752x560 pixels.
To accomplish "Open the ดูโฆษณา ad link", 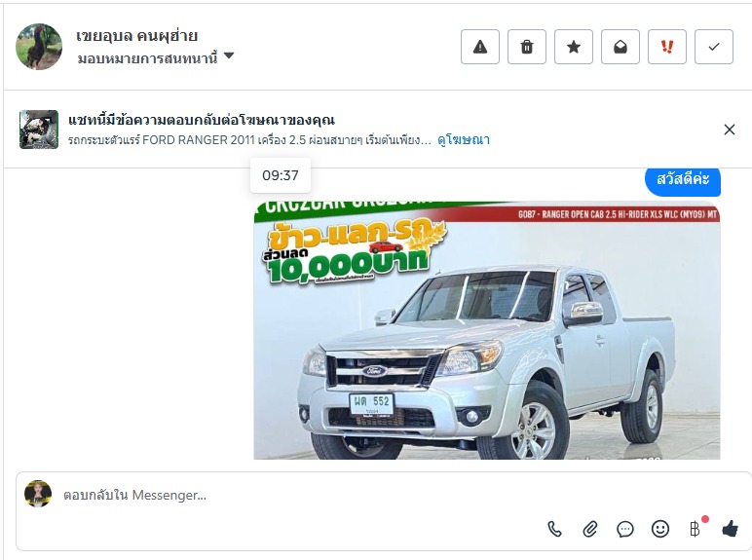I will point(464,140).
